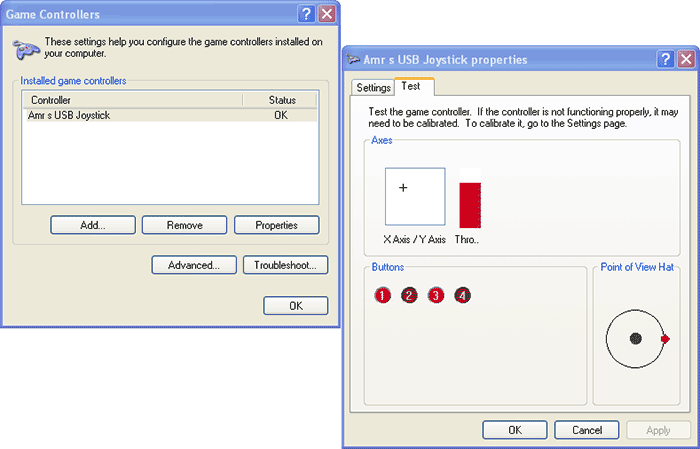This screenshot has height=449, width=700.
Task: Click Troubleshoot... button
Action: (285, 265)
